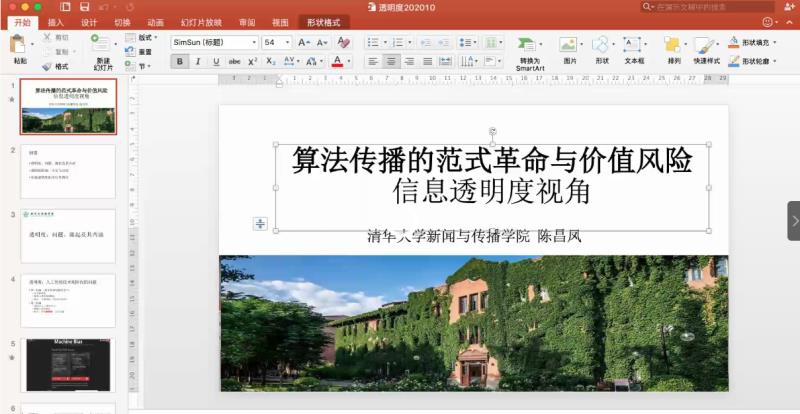Select slide 3 thumbnail 透明度
Viewport: 800px width, 414px height.
tap(68, 236)
